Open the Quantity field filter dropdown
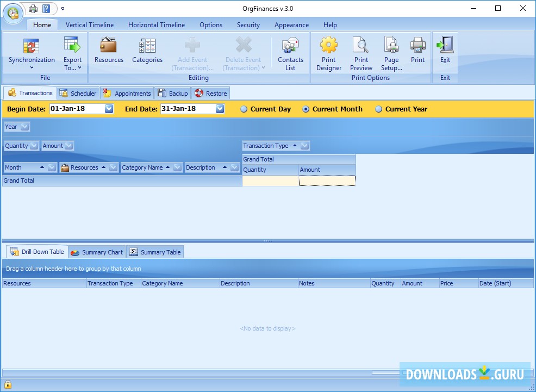 pos(34,146)
